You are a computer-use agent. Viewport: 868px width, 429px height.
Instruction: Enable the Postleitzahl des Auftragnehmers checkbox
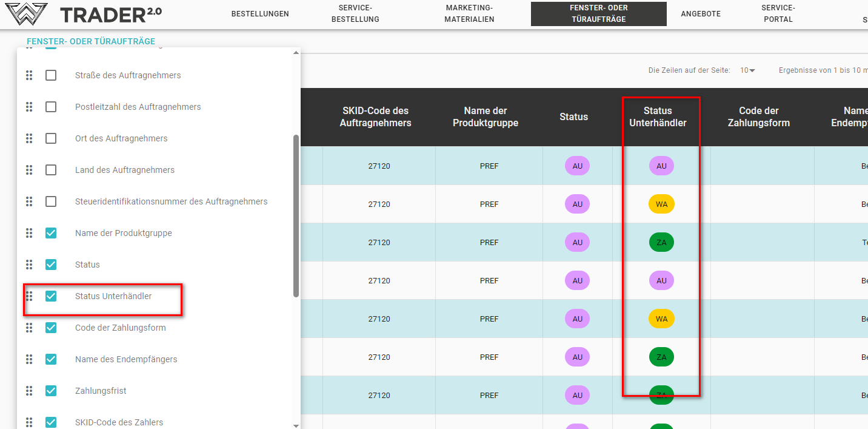coord(51,107)
